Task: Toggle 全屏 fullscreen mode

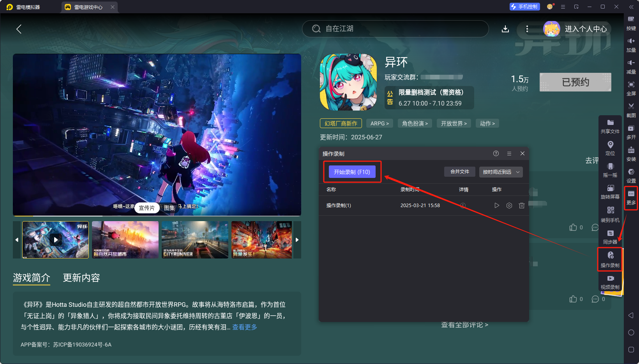Action: point(631,89)
